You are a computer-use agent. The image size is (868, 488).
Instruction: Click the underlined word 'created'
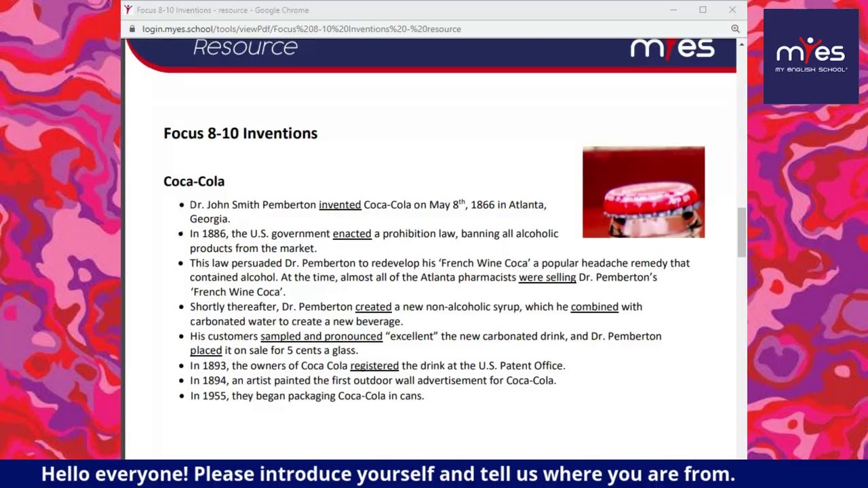[x=373, y=307]
